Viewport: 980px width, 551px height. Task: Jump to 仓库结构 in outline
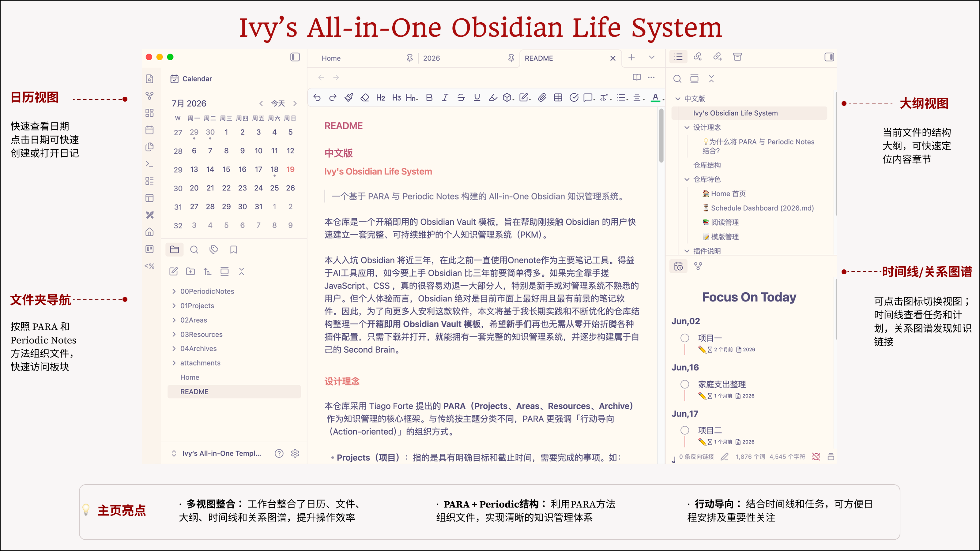click(707, 165)
